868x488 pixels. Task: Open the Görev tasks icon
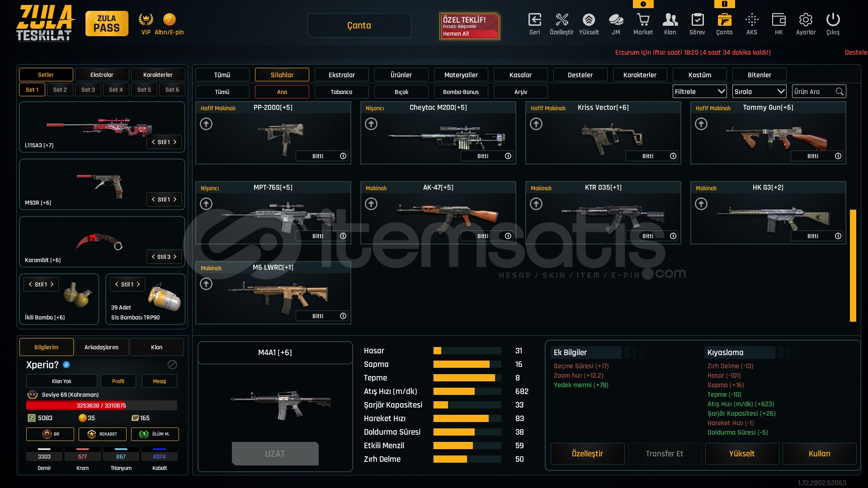point(697,19)
